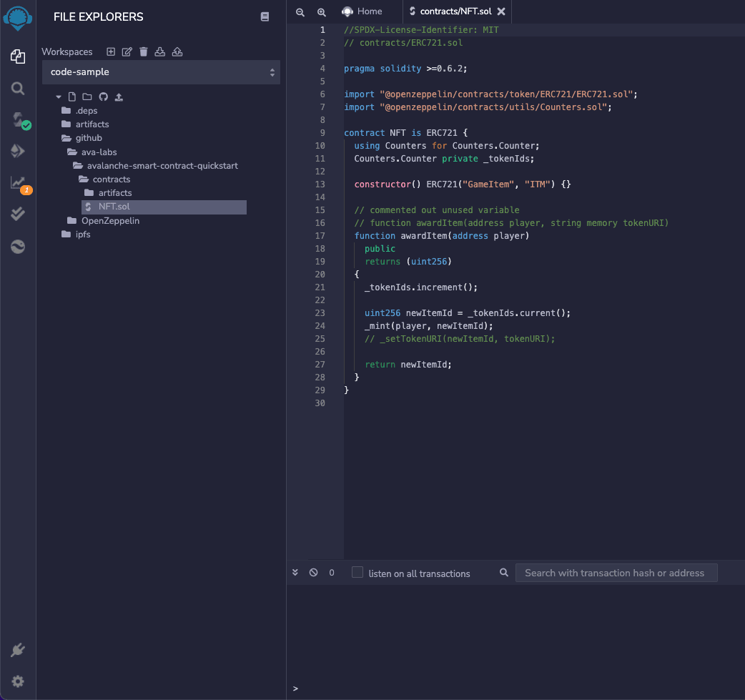Click the clear console icon

tap(313, 573)
